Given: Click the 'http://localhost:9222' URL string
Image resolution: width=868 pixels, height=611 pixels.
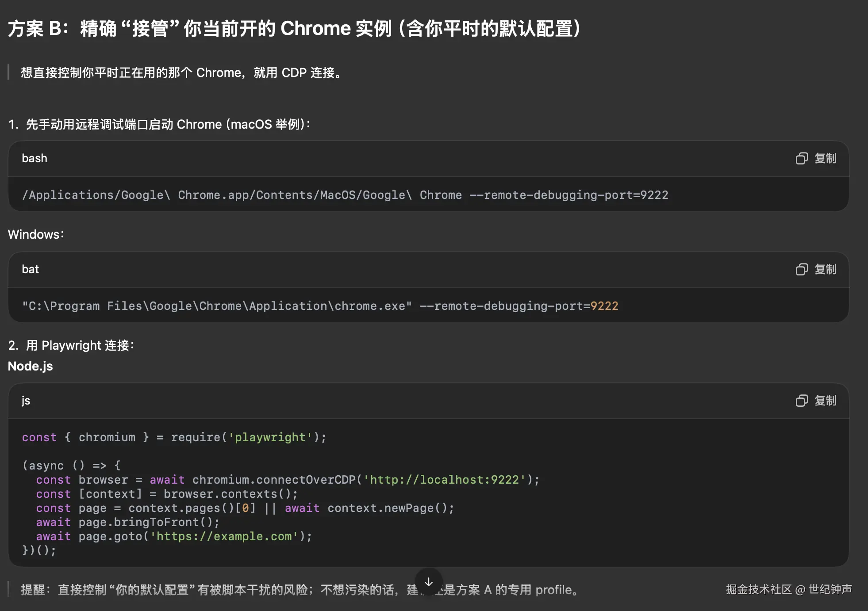Looking at the screenshot, I should pyautogui.click(x=445, y=480).
